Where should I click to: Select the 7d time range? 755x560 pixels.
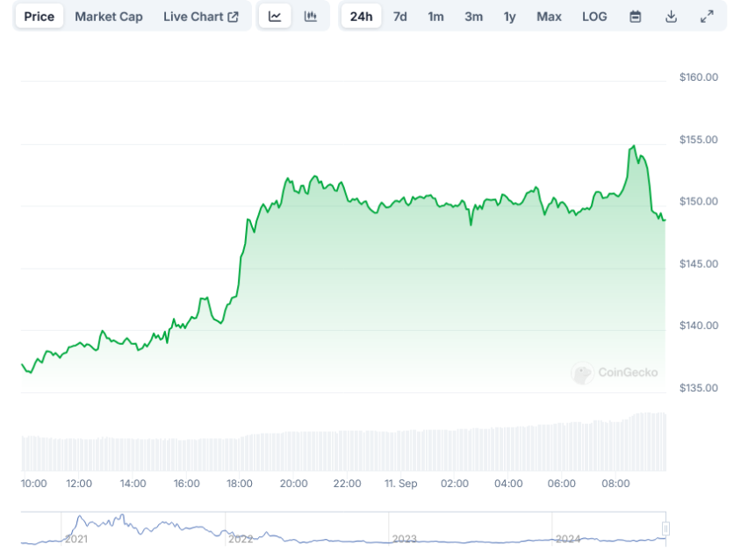click(x=400, y=17)
